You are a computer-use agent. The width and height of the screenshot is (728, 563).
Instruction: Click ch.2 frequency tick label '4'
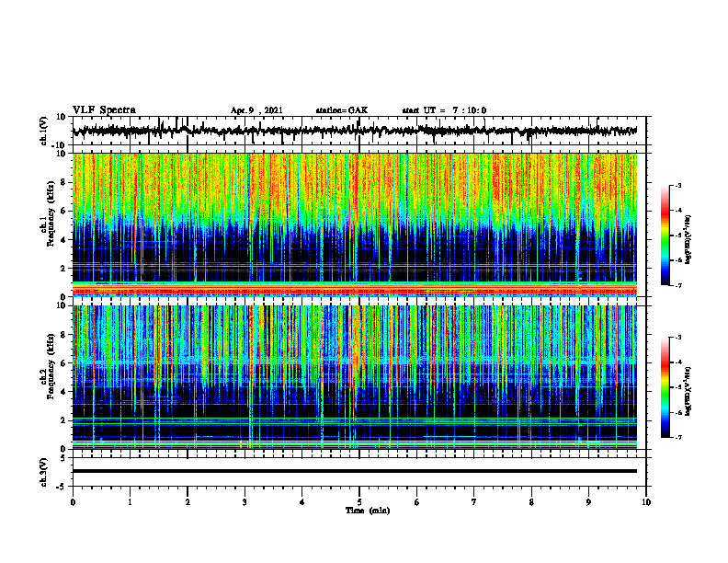63,392
